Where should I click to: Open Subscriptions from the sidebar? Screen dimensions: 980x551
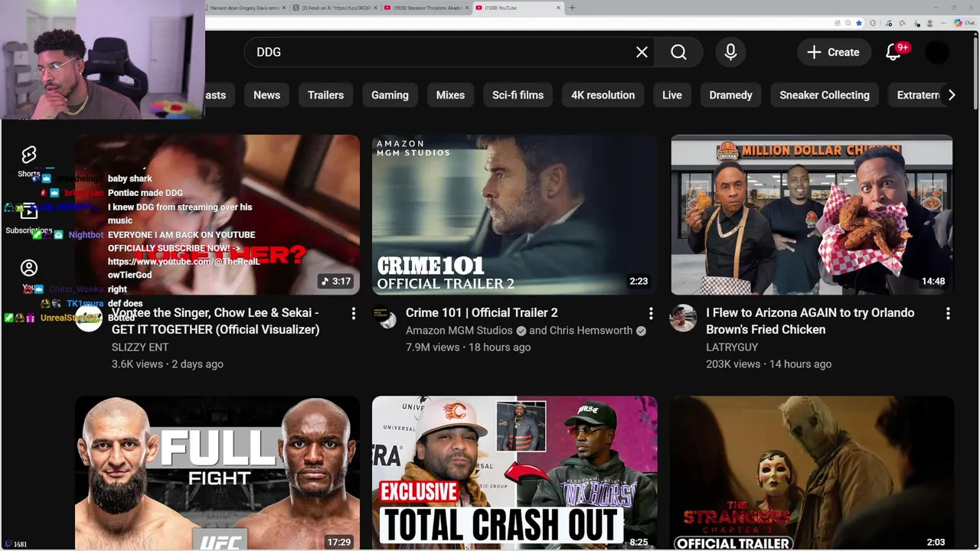(28, 218)
